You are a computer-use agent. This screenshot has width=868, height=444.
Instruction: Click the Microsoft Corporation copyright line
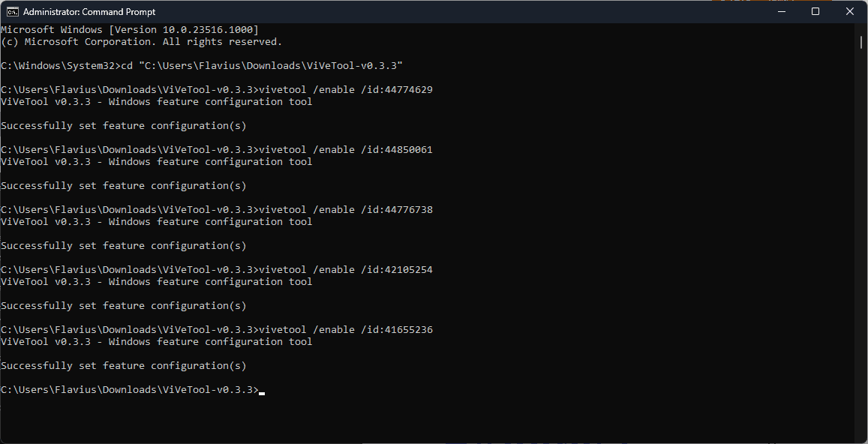point(142,42)
